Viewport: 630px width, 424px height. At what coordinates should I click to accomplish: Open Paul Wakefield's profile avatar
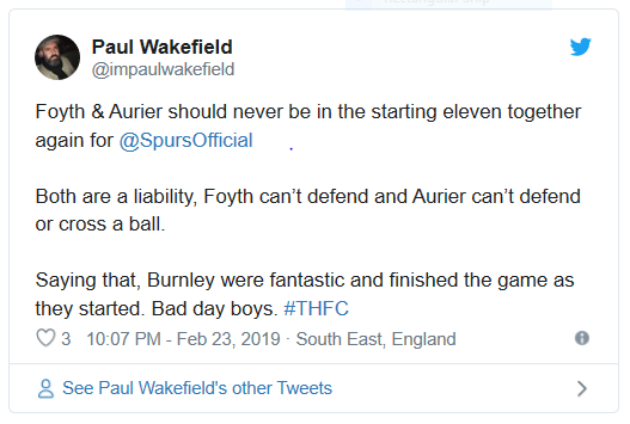click(58, 57)
